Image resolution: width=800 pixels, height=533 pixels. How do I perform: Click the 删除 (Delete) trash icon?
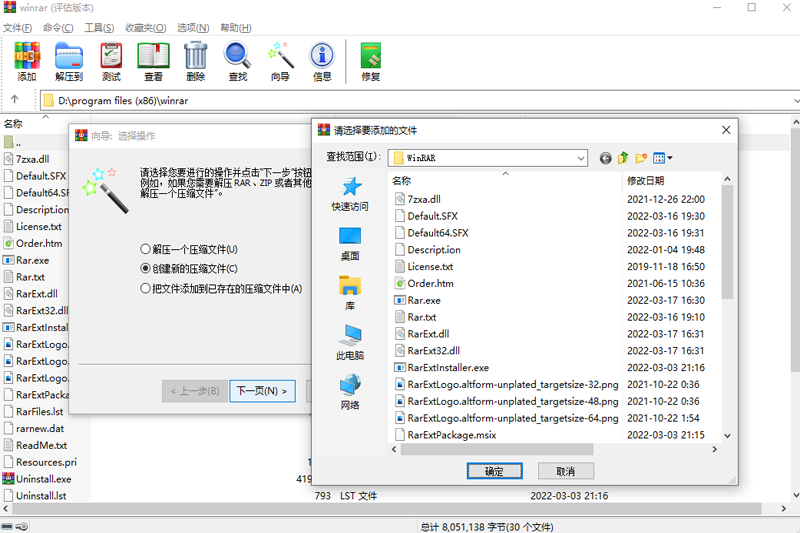[195, 62]
